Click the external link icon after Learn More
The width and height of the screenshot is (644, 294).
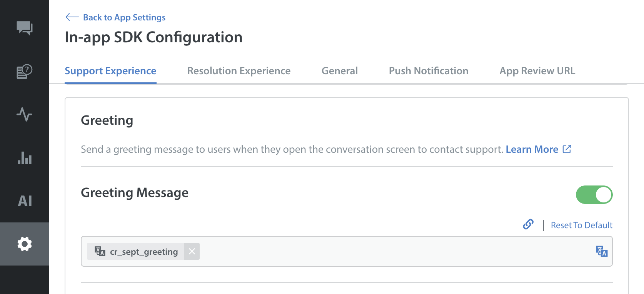click(x=567, y=149)
